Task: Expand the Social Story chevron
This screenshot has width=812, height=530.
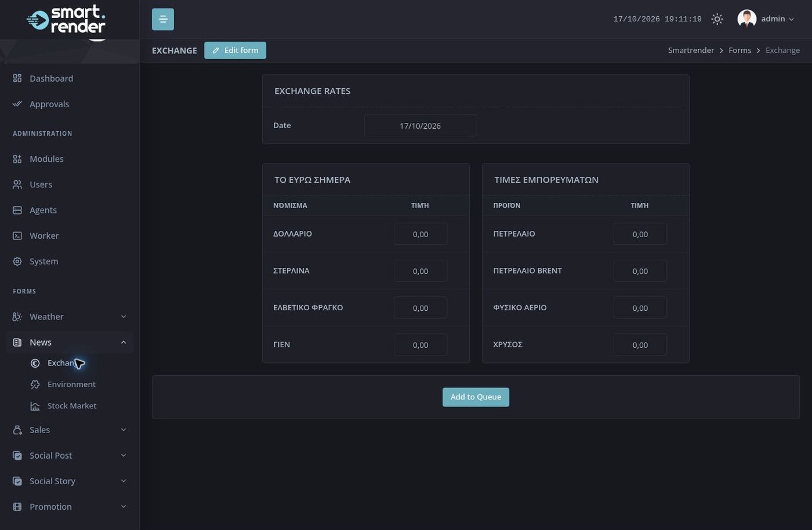Action: click(x=124, y=481)
